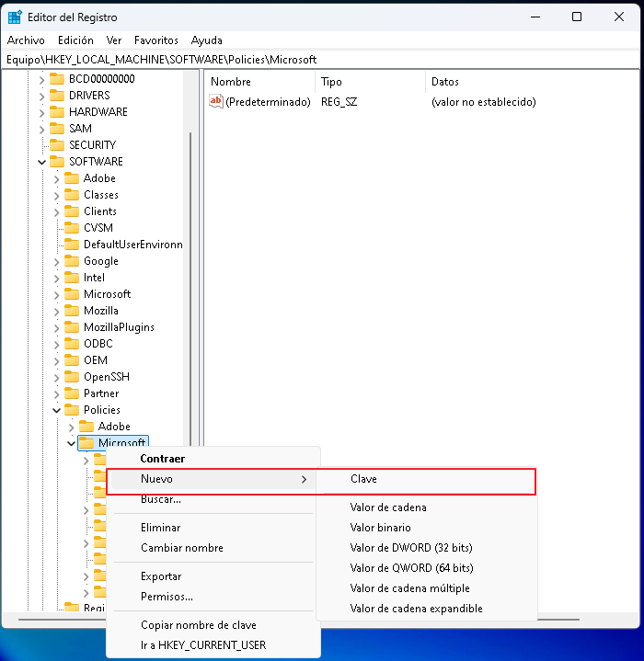Viewport: 644px width, 661px height.
Task: Choose Copiar nombre de clave
Action: click(x=213, y=625)
